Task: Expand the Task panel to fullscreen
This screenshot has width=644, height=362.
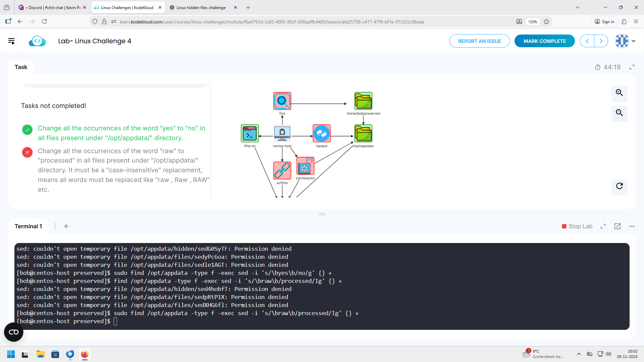Action: click(x=632, y=67)
